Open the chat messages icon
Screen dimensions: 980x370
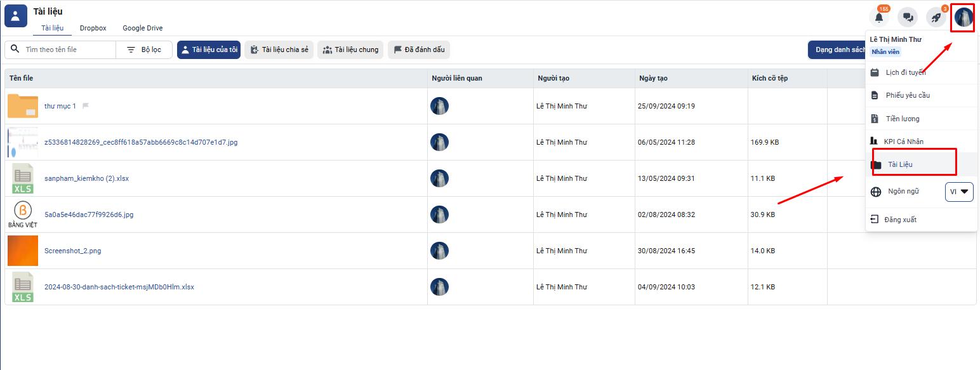click(x=908, y=18)
